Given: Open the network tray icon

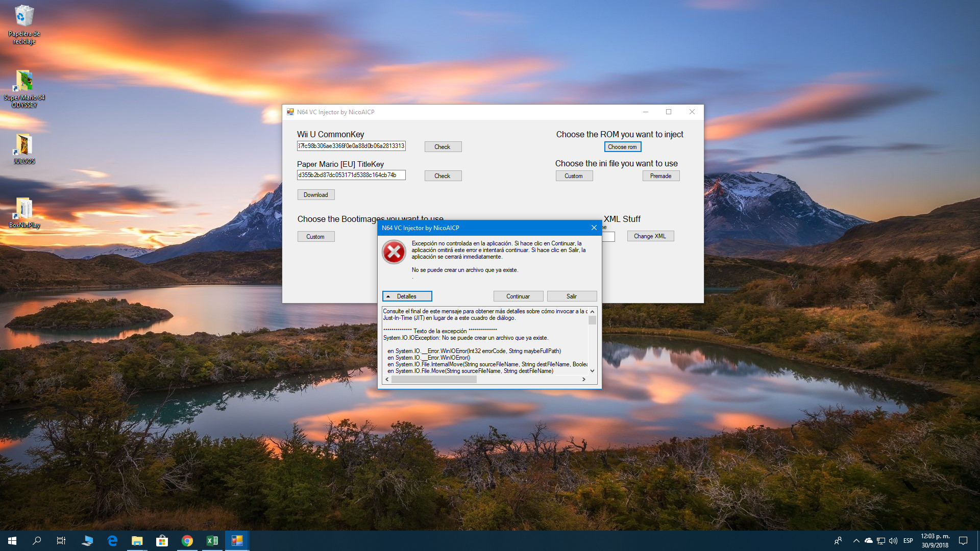Looking at the screenshot, I should (881, 541).
